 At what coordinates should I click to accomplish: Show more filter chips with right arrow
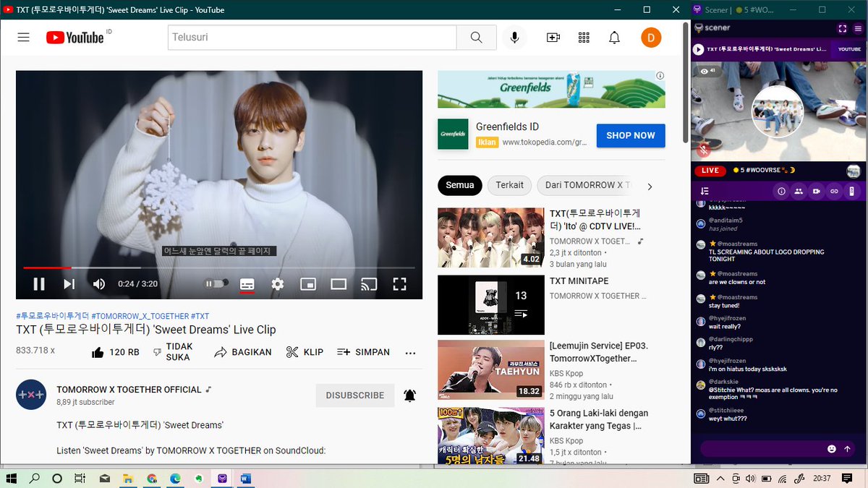[650, 187]
